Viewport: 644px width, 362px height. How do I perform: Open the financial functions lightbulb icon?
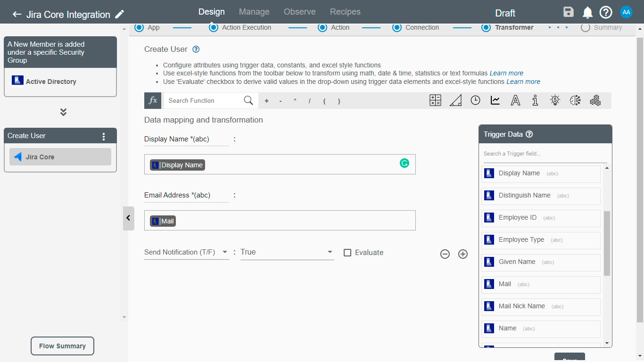point(555,100)
